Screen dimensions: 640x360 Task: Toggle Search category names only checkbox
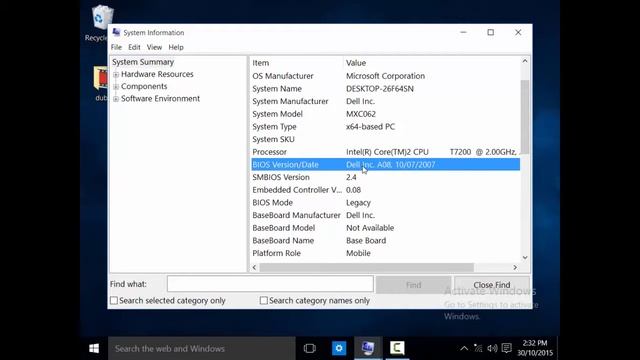click(264, 300)
